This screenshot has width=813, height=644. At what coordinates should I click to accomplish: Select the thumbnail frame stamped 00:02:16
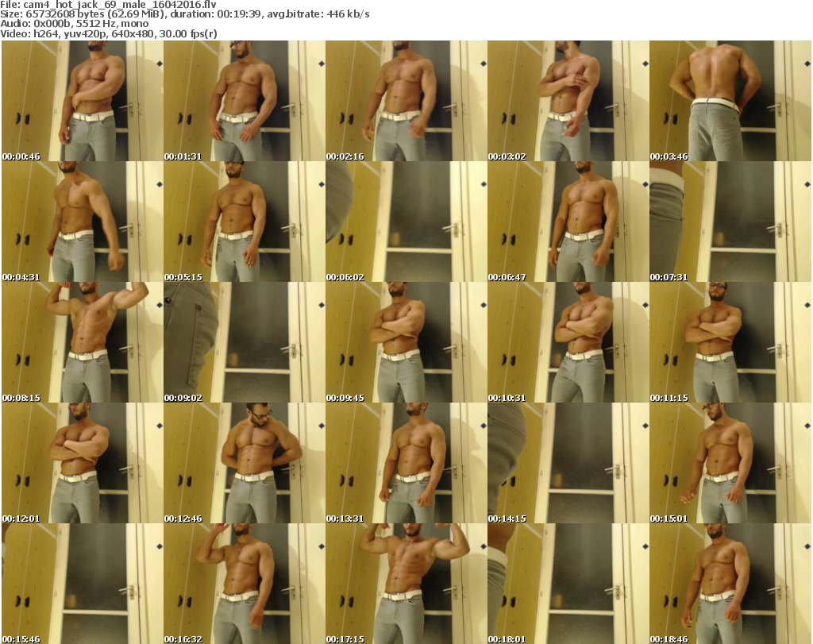pos(406,101)
